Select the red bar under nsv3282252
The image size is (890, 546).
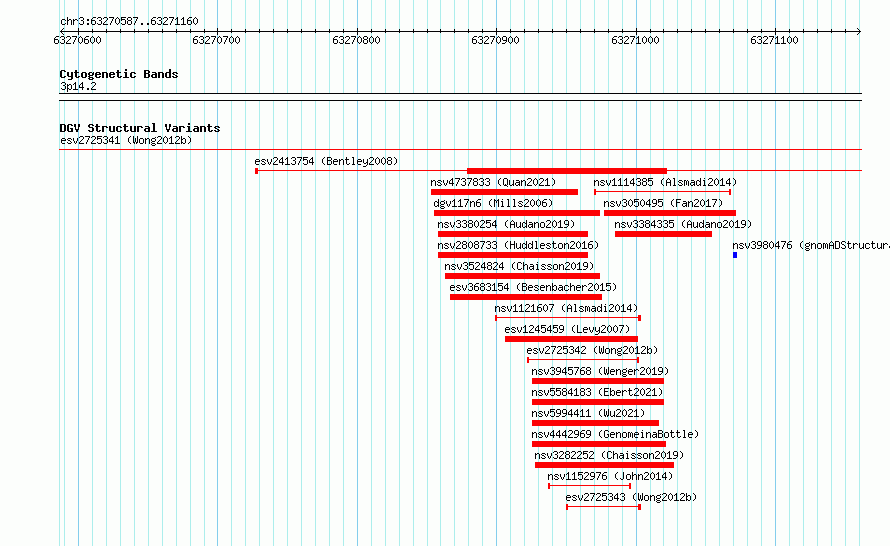tap(604, 465)
